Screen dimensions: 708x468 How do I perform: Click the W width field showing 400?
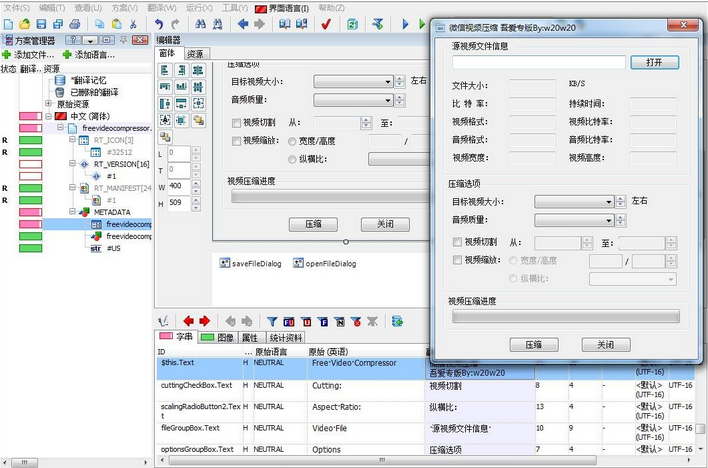pyautogui.click(x=179, y=187)
